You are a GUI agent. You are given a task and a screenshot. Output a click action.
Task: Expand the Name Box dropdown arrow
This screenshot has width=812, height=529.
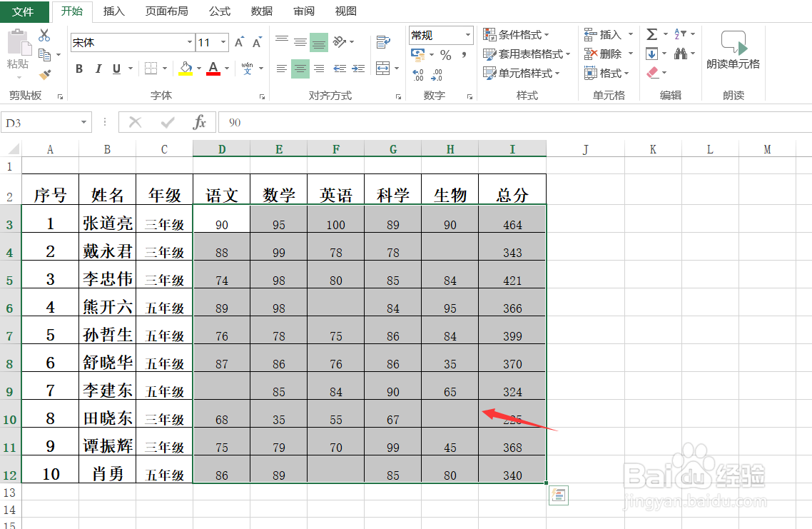83,123
